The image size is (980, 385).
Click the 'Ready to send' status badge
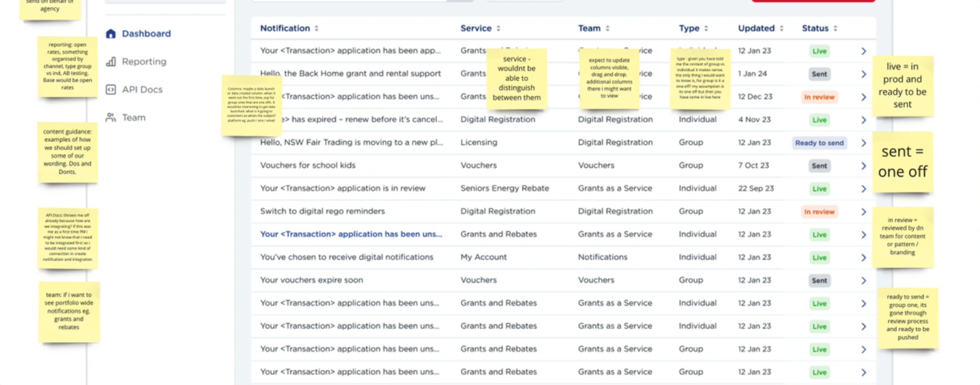(819, 143)
